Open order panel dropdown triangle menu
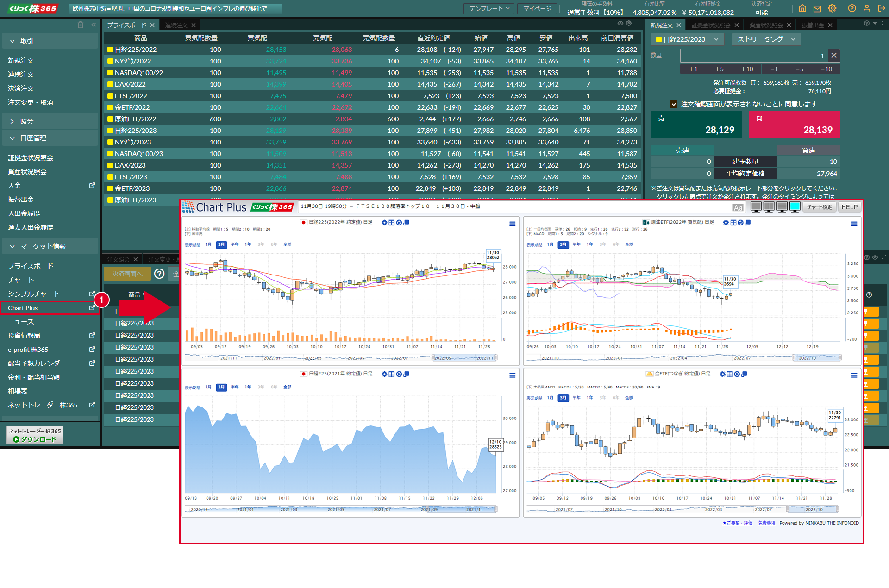889x588 pixels. tap(875, 23)
